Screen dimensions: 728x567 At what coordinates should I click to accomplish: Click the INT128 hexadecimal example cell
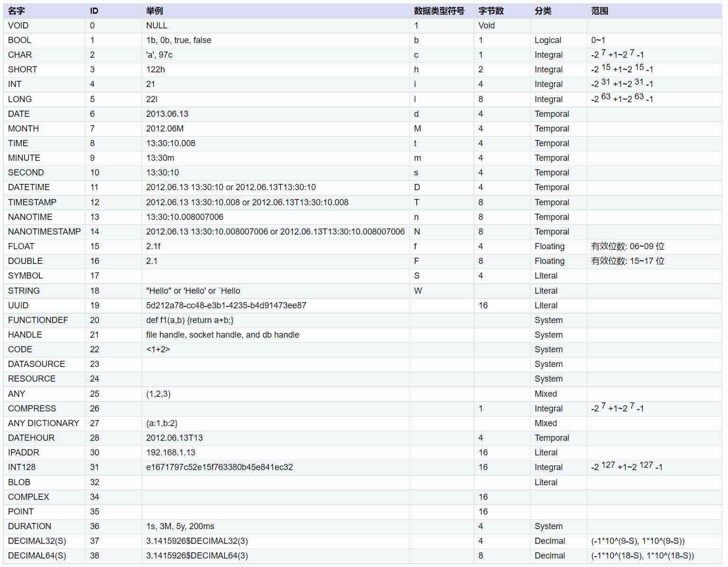click(x=219, y=467)
